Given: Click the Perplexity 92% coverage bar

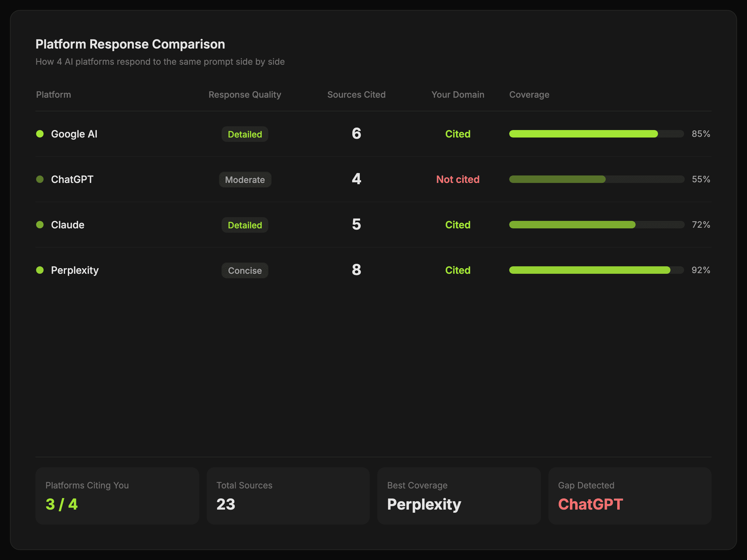Looking at the screenshot, I should [596, 270].
